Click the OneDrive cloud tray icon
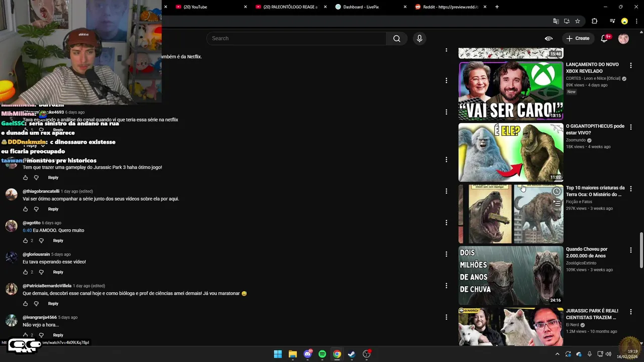The image size is (644, 362). [579, 354]
